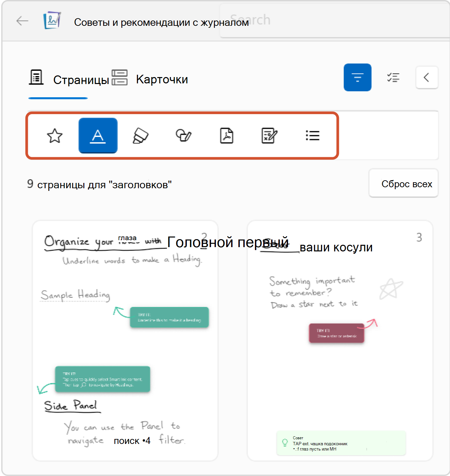Select the highlighter filter icon
The image size is (450, 476).
[141, 136]
